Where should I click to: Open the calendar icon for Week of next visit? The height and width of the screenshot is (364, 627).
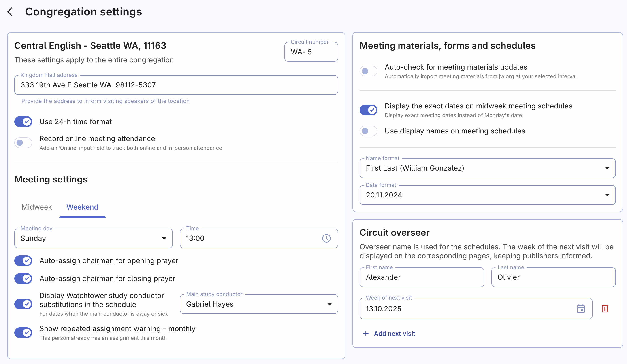pyautogui.click(x=581, y=309)
